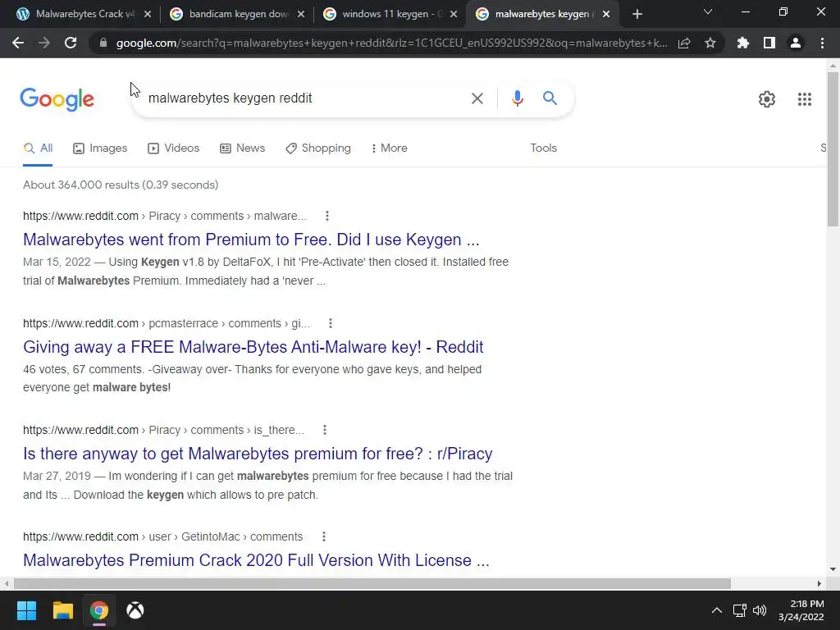Clear the search box with X
The image size is (840, 630).
477,98
